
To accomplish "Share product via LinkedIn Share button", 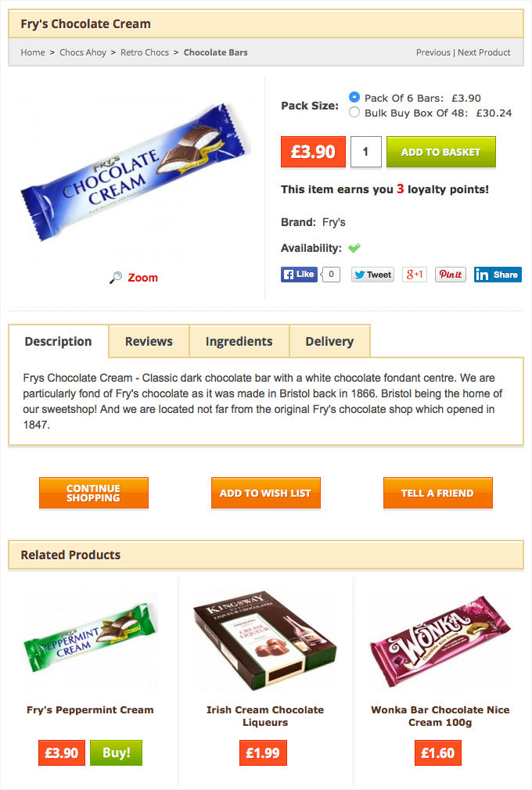I will [x=498, y=275].
